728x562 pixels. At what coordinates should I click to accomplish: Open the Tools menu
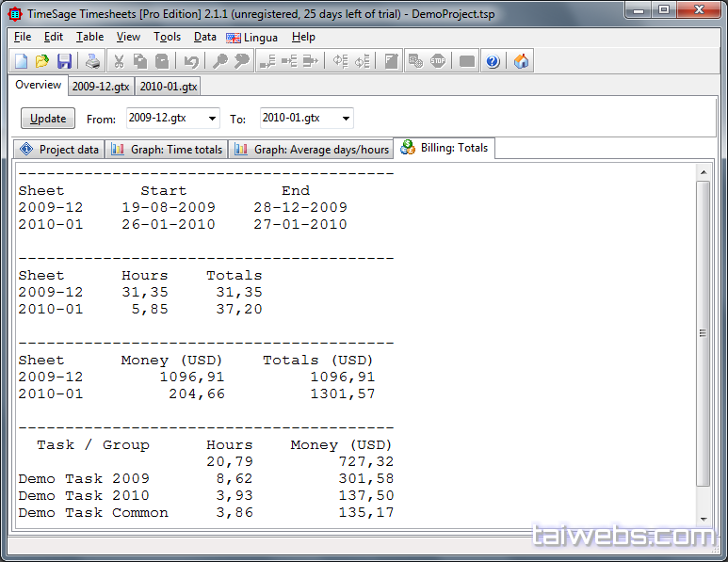[x=167, y=37]
